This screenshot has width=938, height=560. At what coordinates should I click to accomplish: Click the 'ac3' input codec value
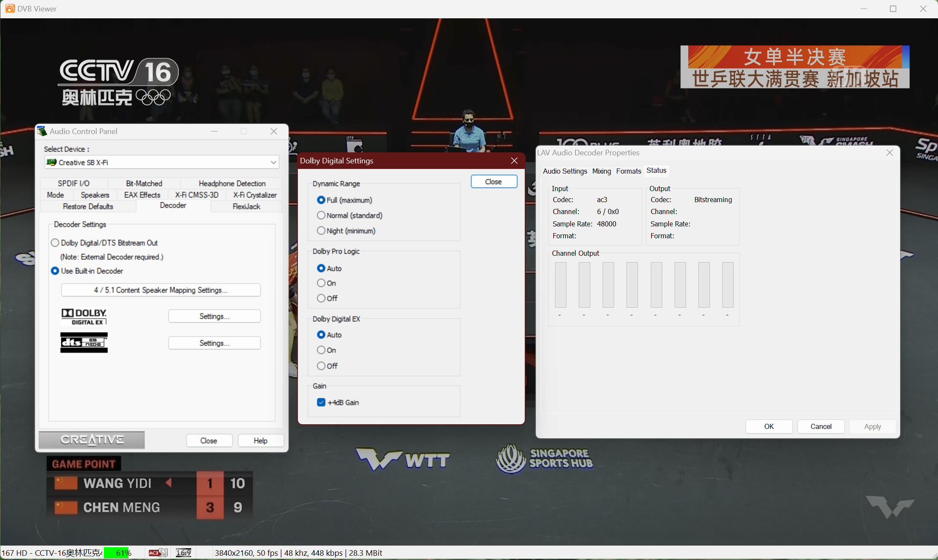[x=602, y=200]
